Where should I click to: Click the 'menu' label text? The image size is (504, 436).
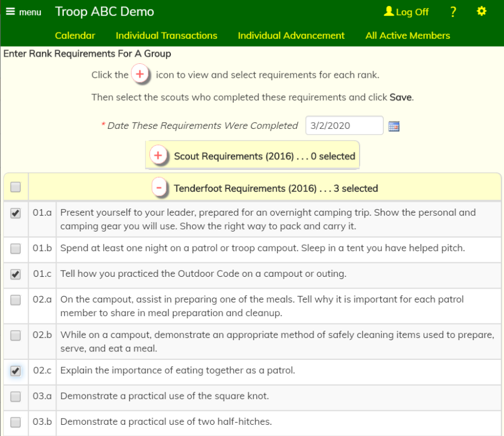[30, 12]
